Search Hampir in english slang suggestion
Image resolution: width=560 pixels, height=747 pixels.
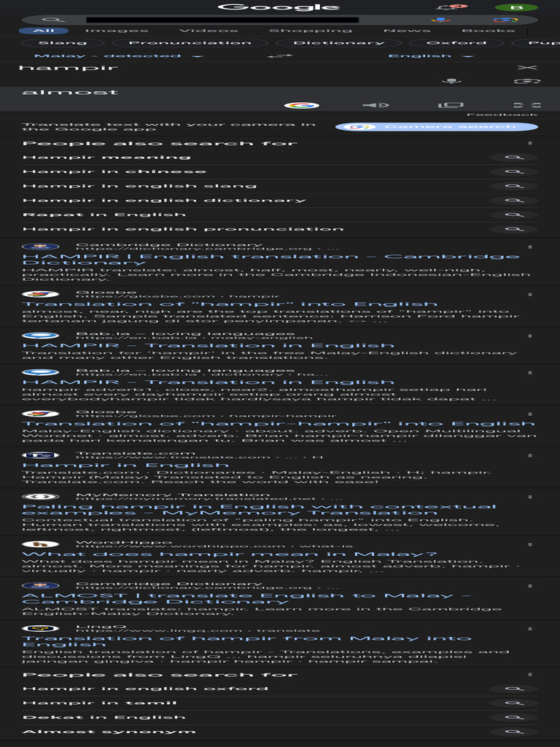tap(139, 186)
